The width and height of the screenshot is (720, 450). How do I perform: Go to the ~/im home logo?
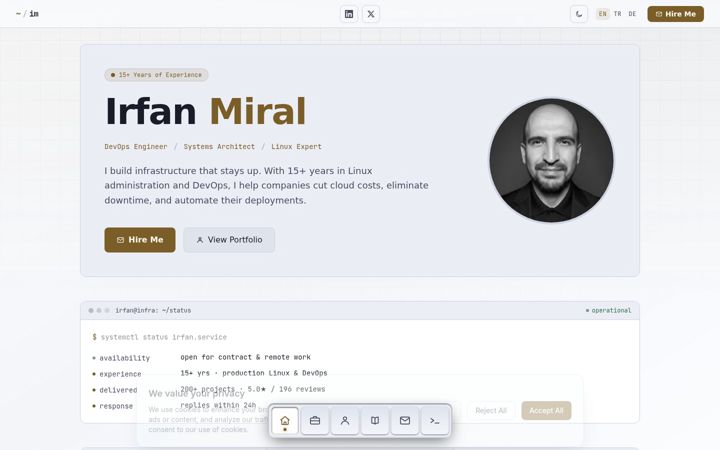pyautogui.click(x=27, y=14)
